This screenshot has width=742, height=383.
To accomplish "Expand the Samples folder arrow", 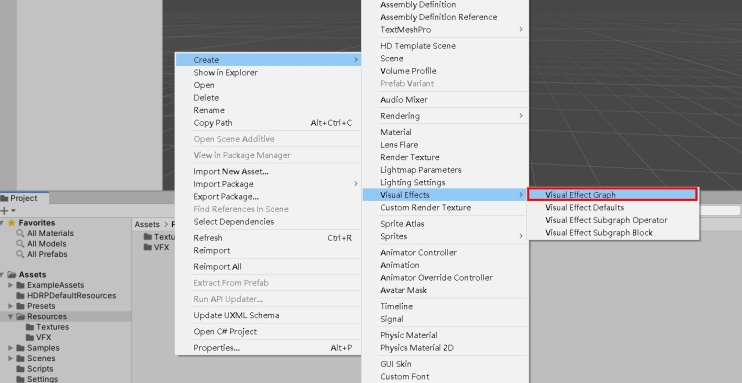I will tap(10, 348).
